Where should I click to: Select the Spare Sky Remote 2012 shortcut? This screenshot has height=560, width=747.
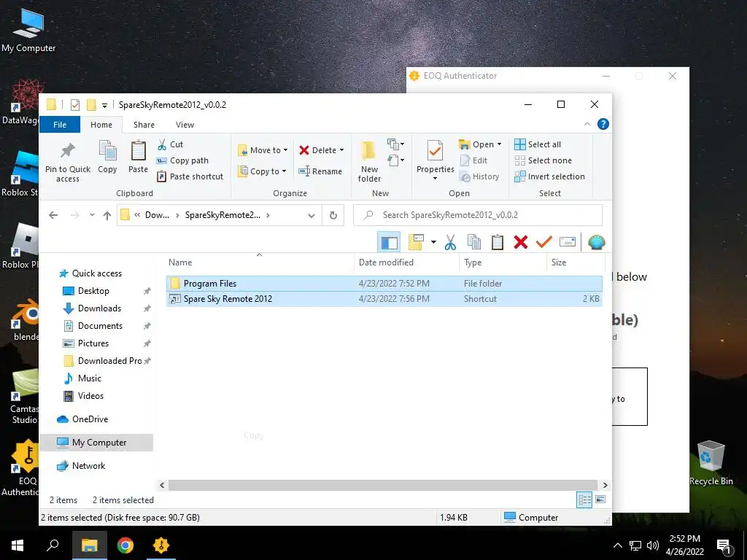click(x=384, y=299)
